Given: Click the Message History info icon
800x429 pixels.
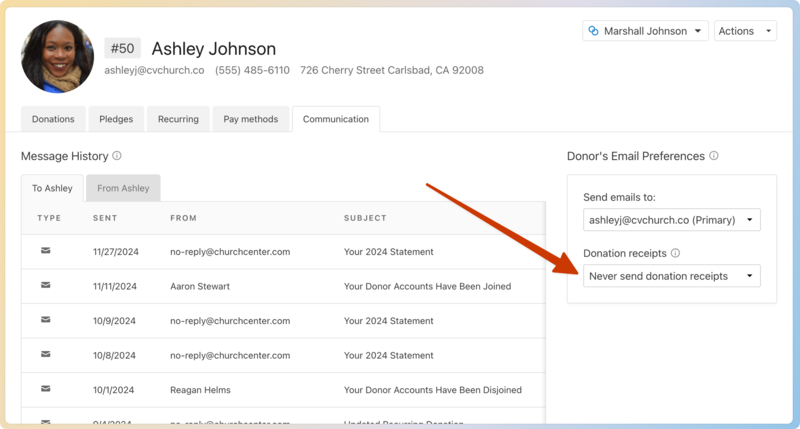Looking at the screenshot, I should tap(117, 156).
